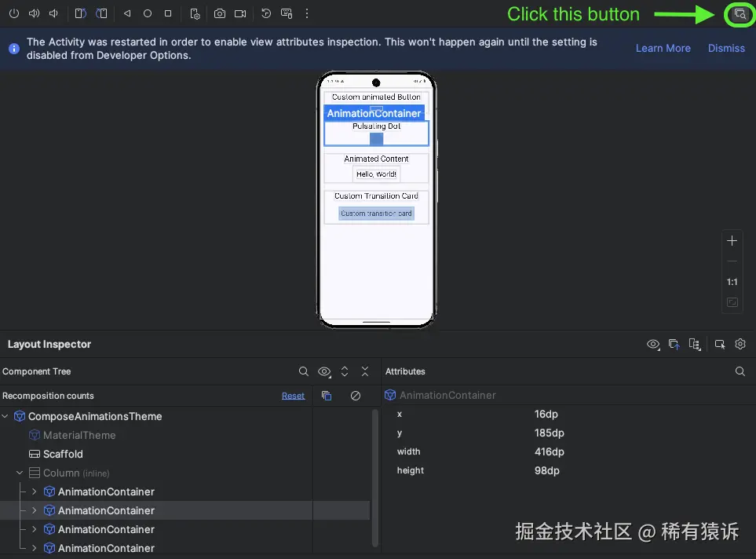Open the Attributes panel search
756x559 pixels.
[739, 371]
